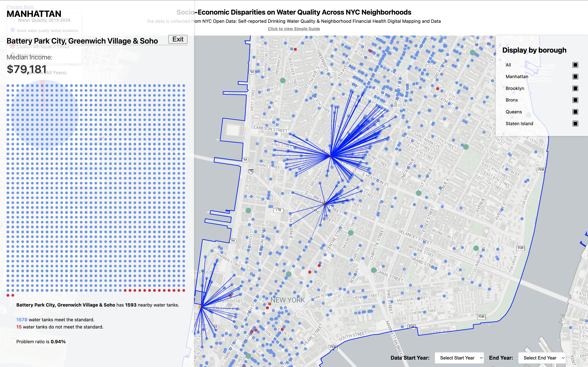Open the Select End Year dropdown

[x=542, y=358]
